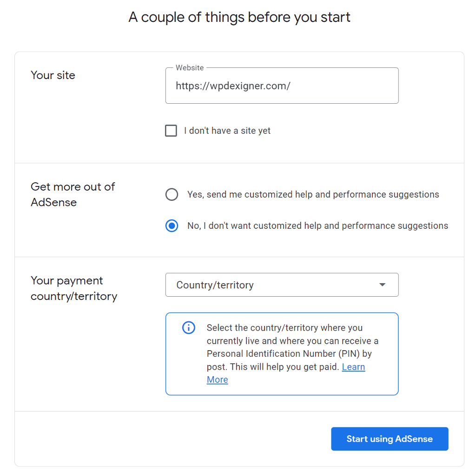Open the Country/territory combo box
476x472 pixels.
click(x=282, y=285)
